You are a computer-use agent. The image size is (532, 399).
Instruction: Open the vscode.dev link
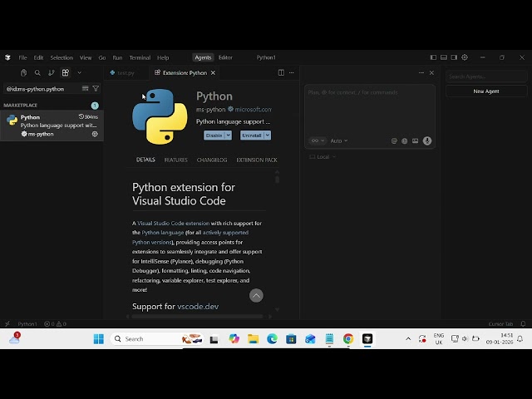(x=198, y=307)
